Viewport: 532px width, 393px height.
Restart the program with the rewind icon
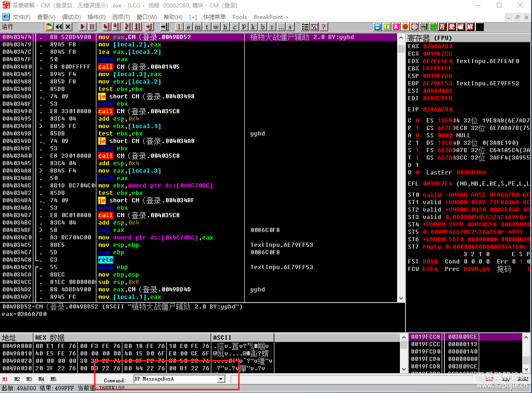click(x=59, y=27)
